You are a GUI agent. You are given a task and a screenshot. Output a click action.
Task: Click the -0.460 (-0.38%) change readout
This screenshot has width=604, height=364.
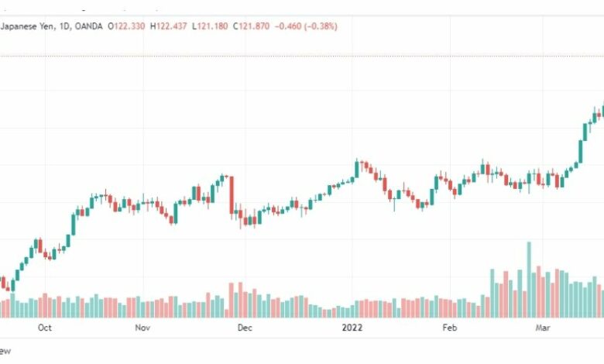[306, 26]
